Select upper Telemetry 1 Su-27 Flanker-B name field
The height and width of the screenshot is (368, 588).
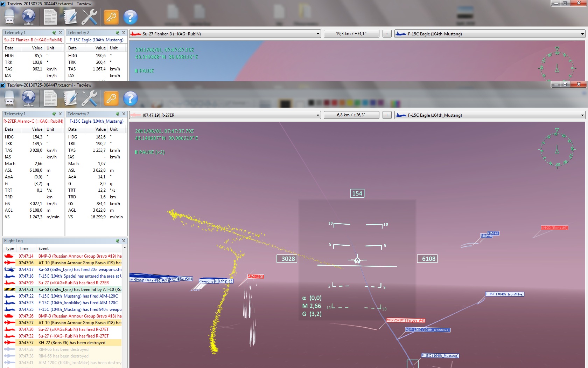click(x=33, y=40)
